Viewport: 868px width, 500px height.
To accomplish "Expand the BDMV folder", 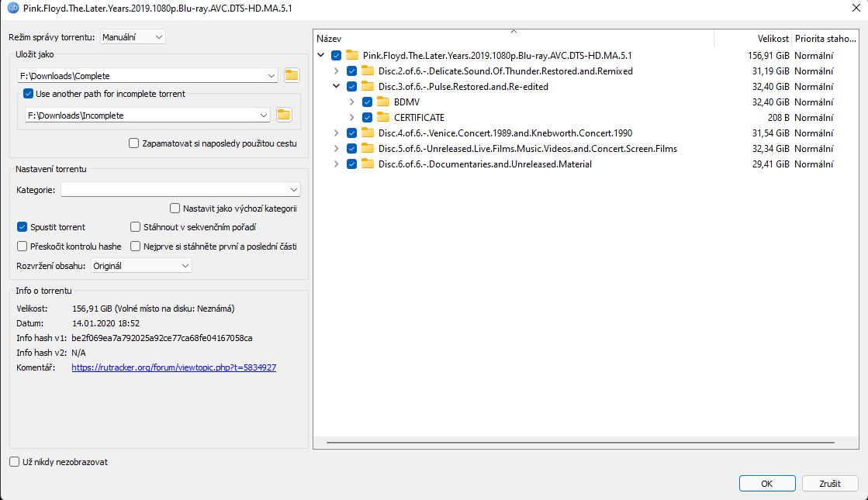I will 351,102.
